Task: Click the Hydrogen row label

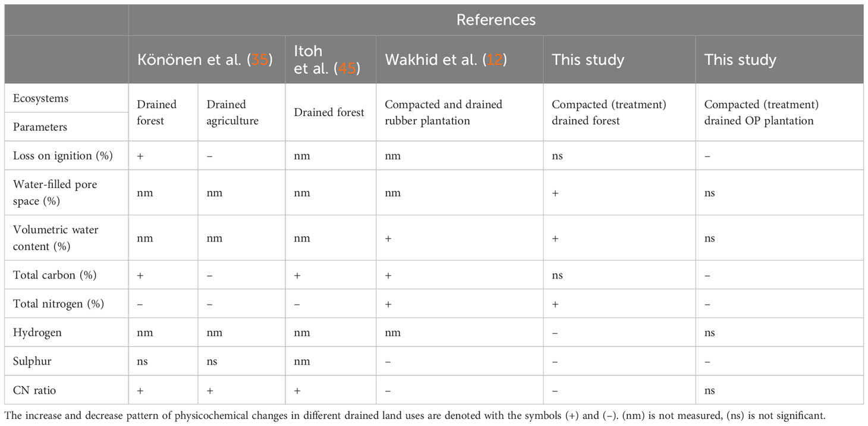Action: pyautogui.click(x=37, y=333)
